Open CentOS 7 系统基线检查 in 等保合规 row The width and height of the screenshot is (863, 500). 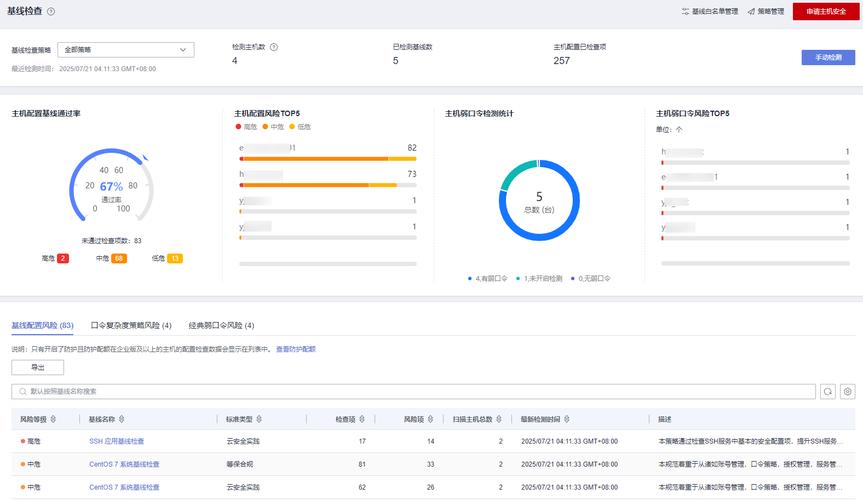pos(124,464)
